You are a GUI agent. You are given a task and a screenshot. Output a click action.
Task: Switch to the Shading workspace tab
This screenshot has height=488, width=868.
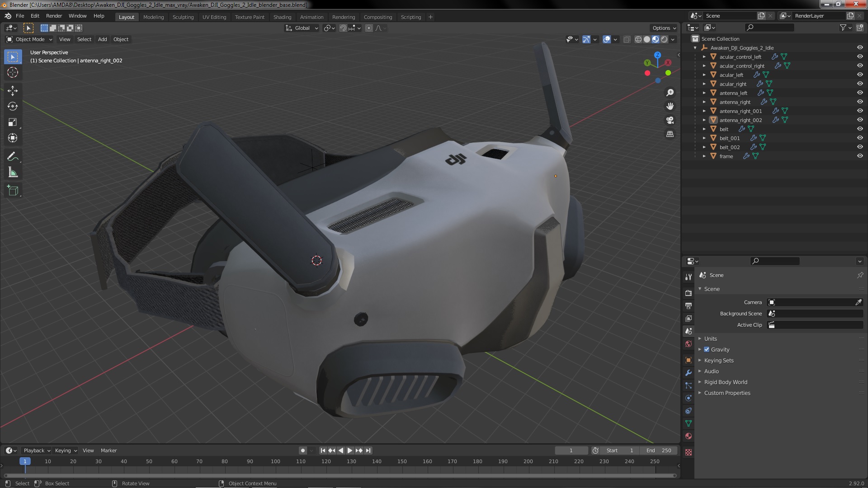tap(282, 17)
